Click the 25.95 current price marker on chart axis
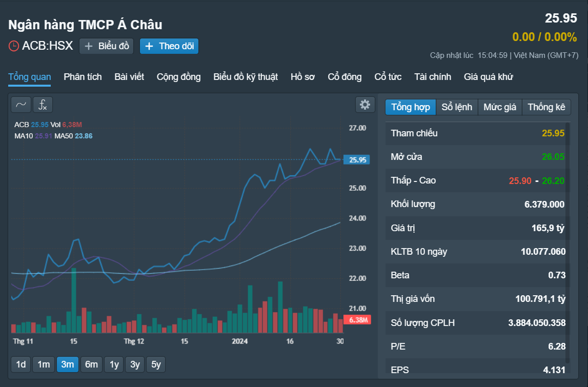 pos(357,160)
